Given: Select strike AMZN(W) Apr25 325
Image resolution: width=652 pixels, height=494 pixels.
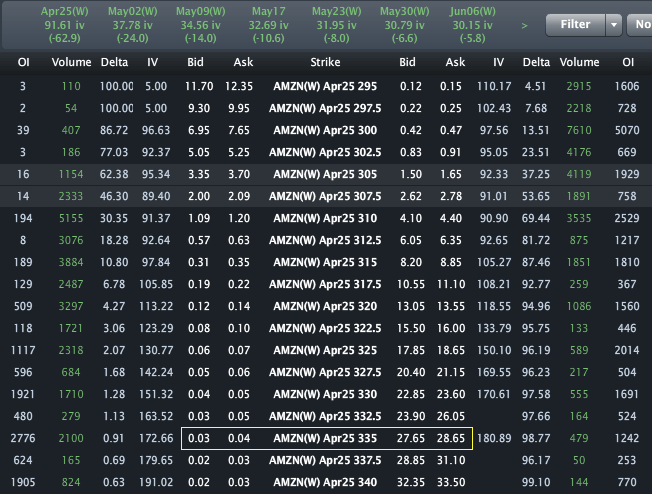Looking at the screenshot, I should [325, 351].
